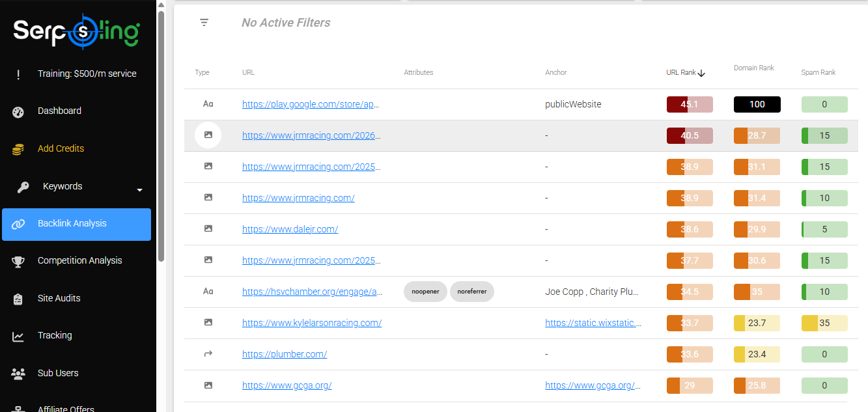Screen dimensions: 868x412
Task: Click image type icon in gcga.org row
Action: 208,385
